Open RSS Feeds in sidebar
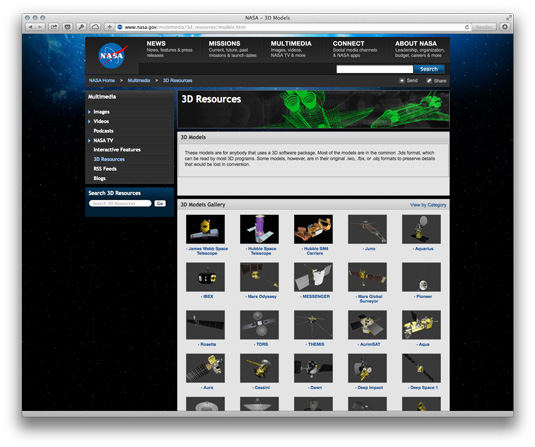The height and width of the screenshot is (447, 535). pyautogui.click(x=105, y=169)
